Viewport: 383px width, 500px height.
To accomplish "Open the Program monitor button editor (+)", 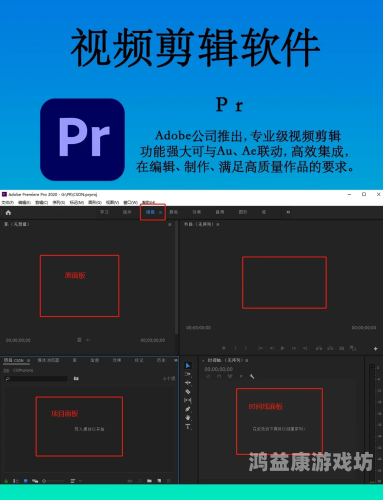I will coord(376,349).
